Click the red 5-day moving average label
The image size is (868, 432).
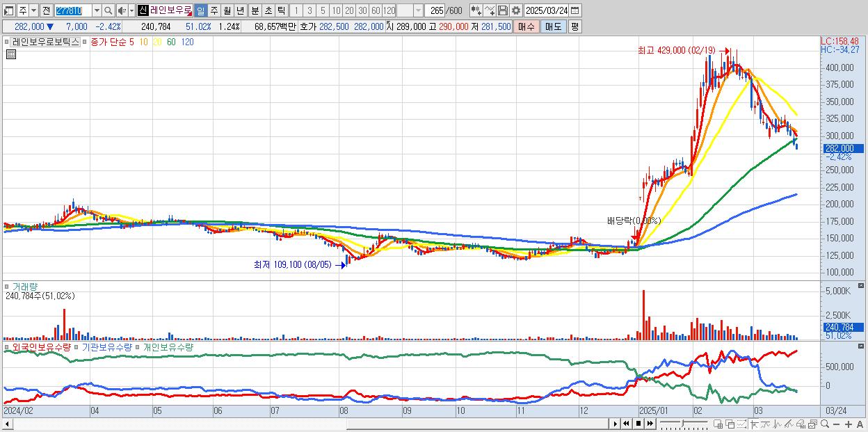131,42
